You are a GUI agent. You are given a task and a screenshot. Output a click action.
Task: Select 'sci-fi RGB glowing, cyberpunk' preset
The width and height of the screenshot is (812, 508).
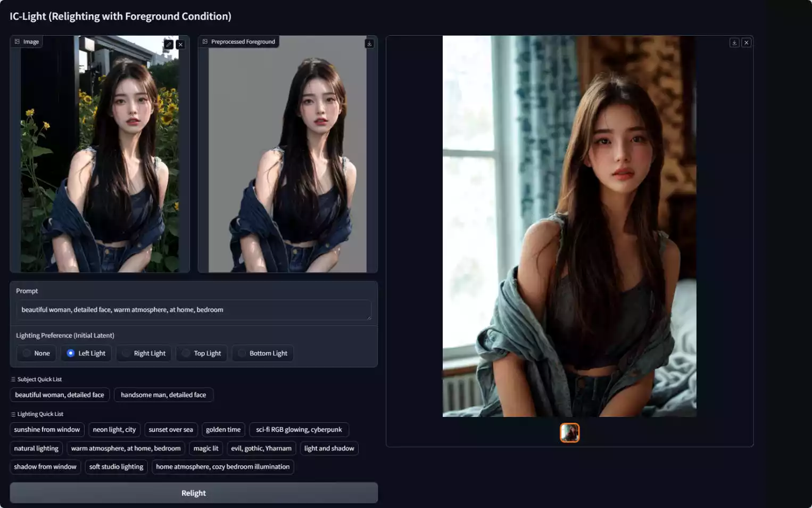click(x=299, y=430)
